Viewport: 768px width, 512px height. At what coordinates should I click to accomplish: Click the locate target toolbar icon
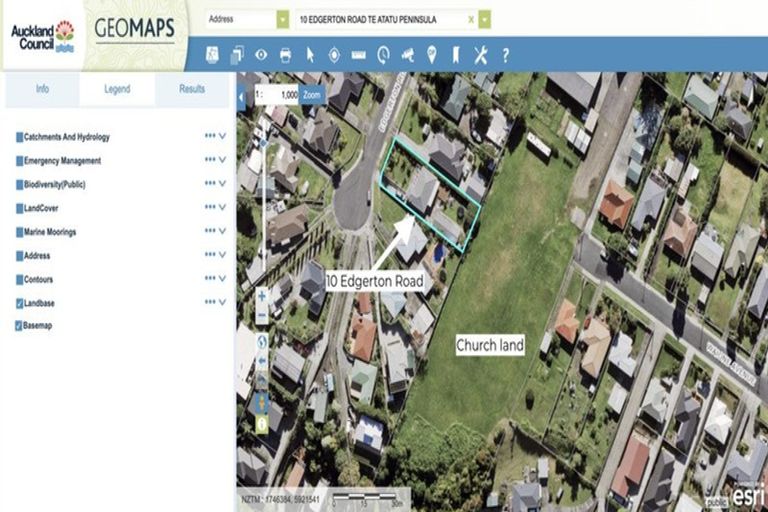334,55
